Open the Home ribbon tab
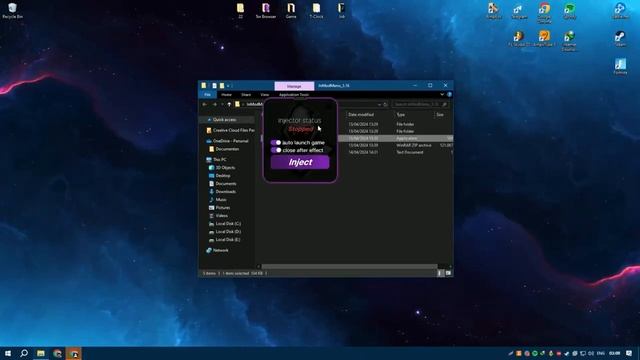This screenshot has height=360, width=640. [227, 95]
